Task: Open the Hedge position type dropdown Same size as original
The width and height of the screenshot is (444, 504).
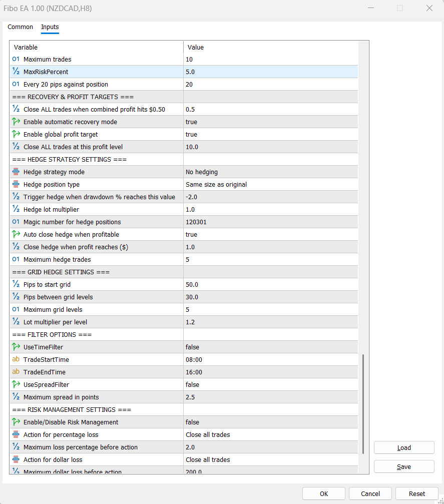Action: pos(270,185)
